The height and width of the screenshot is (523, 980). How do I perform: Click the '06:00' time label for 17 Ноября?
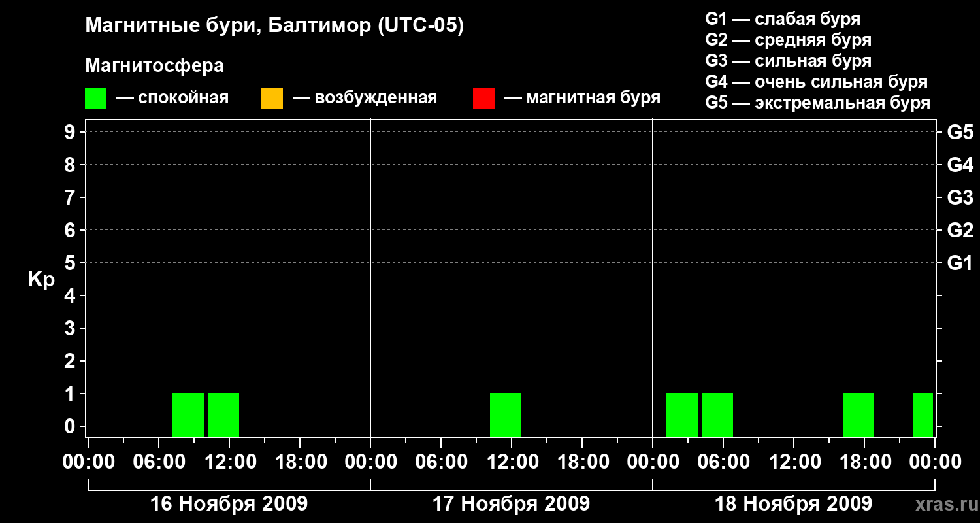point(441,462)
